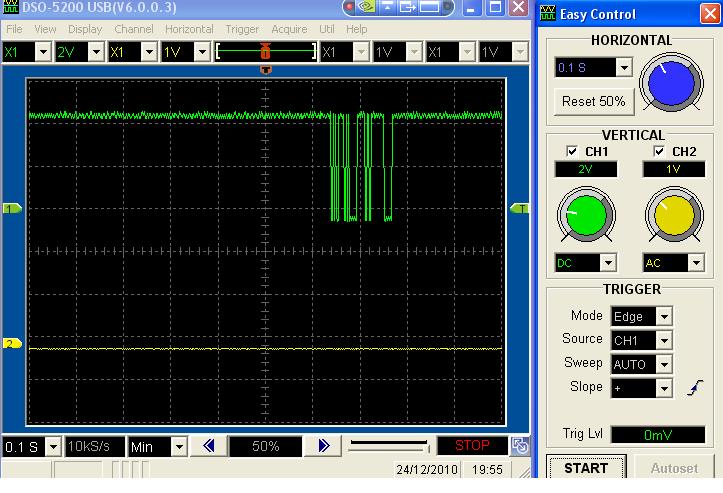This screenshot has width=723, height=493.
Task: Open the File menu
Action: coord(14,29)
